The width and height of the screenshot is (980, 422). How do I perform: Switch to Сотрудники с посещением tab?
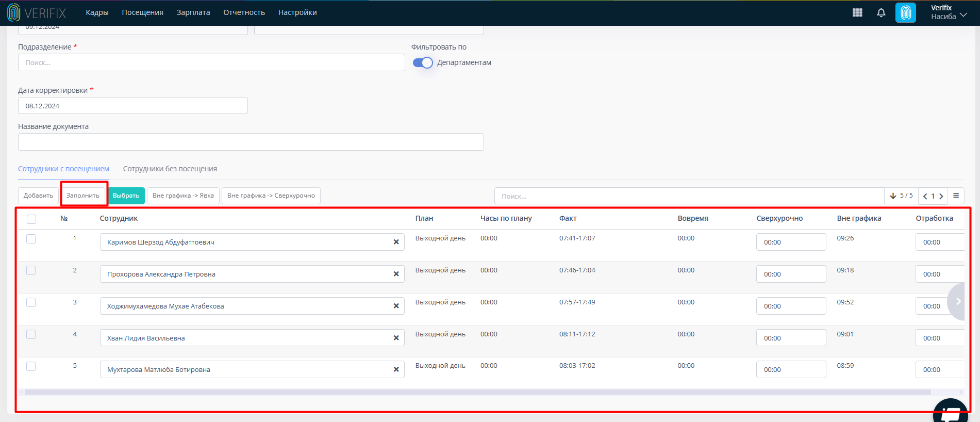[63, 169]
